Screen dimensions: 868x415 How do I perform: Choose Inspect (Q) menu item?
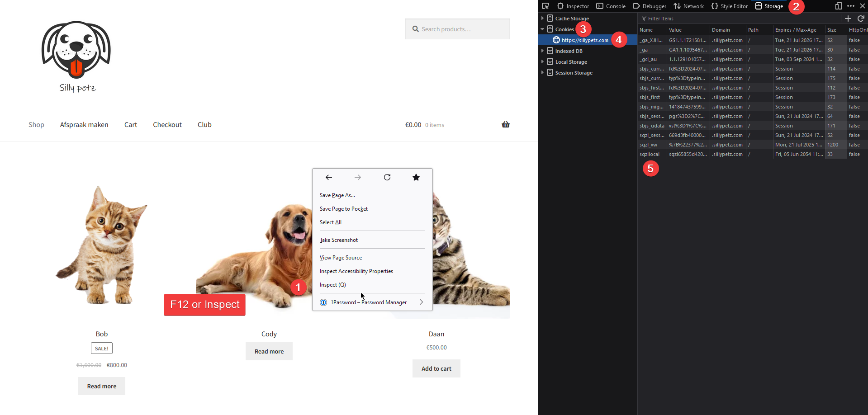point(372,285)
